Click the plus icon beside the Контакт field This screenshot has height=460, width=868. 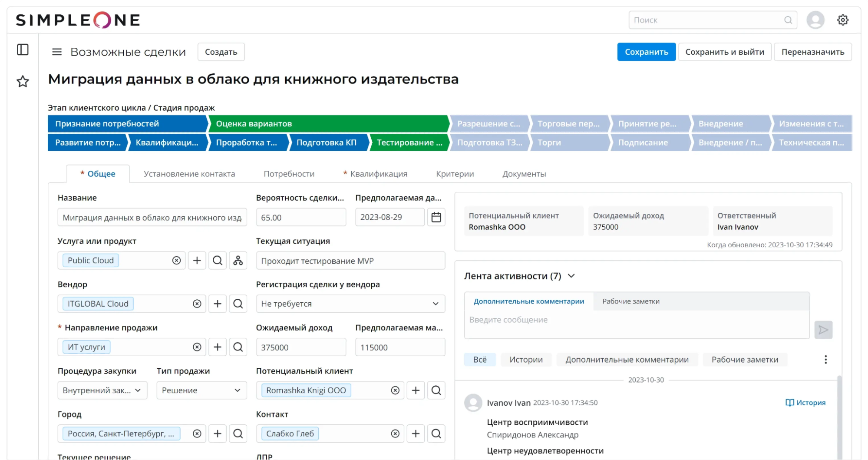[x=416, y=433]
